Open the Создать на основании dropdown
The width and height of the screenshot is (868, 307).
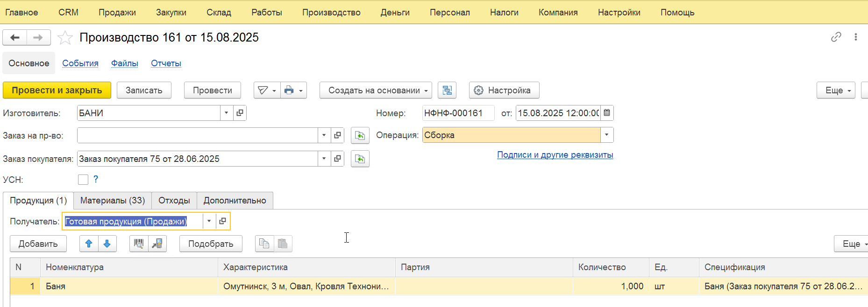tap(375, 91)
